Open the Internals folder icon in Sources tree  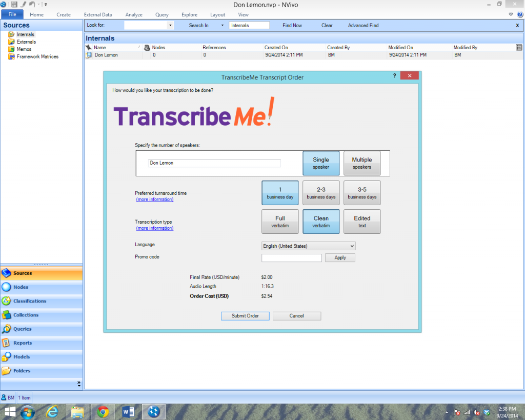11,34
